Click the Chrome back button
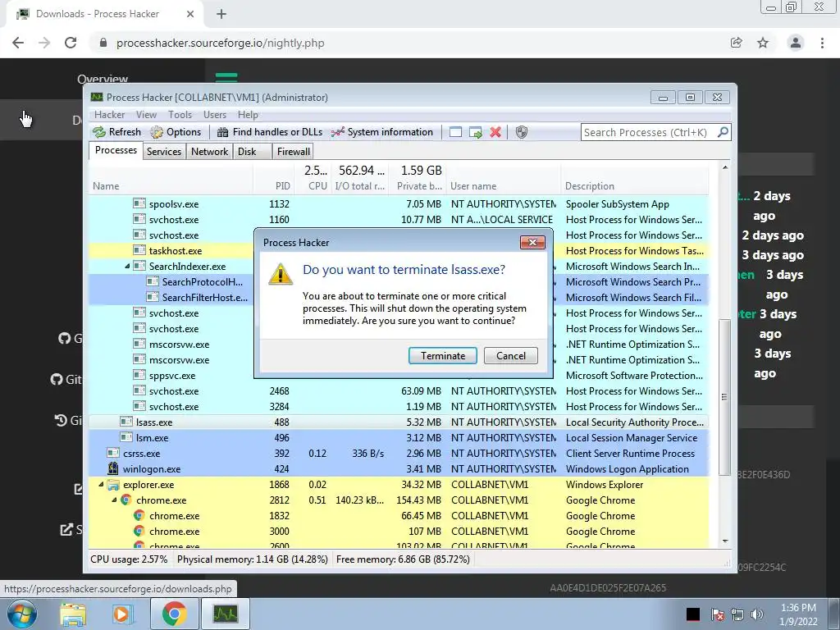 [18, 43]
